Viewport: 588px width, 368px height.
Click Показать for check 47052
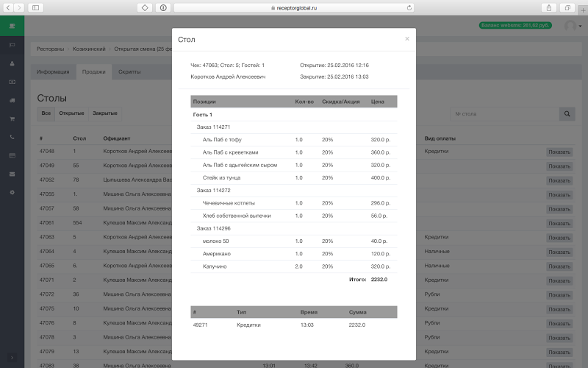tap(559, 180)
